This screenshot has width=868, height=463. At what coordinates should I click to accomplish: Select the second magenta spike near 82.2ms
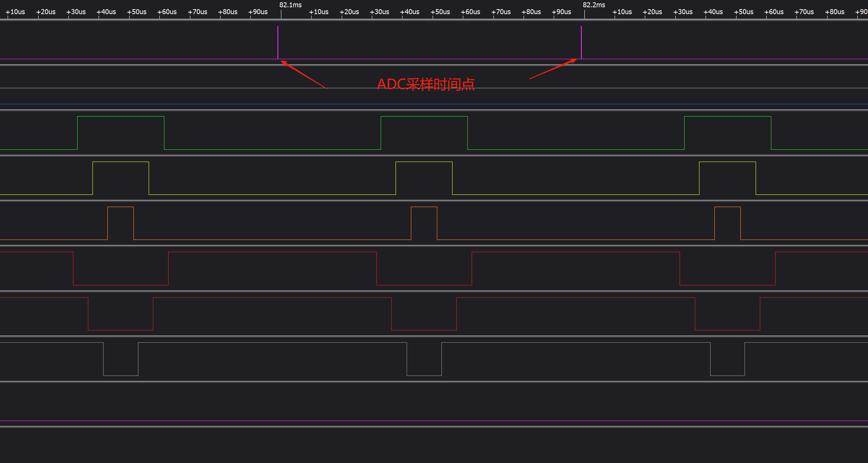point(581,42)
